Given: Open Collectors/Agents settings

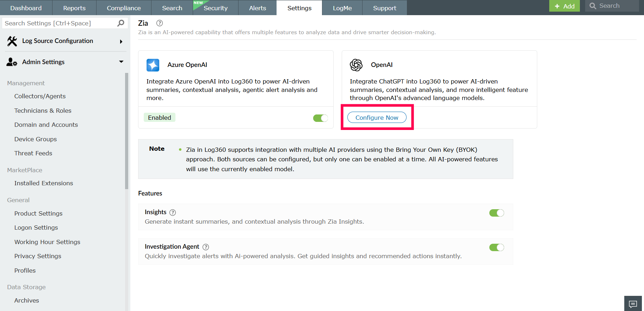Looking at the screenshot, I should [40, 96].
